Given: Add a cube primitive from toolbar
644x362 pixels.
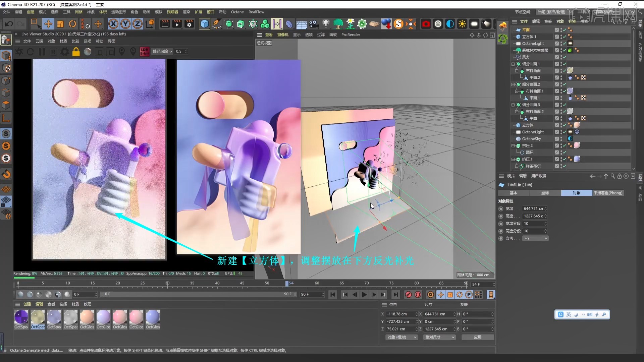Looking at the screenshot, I should 204,24.
